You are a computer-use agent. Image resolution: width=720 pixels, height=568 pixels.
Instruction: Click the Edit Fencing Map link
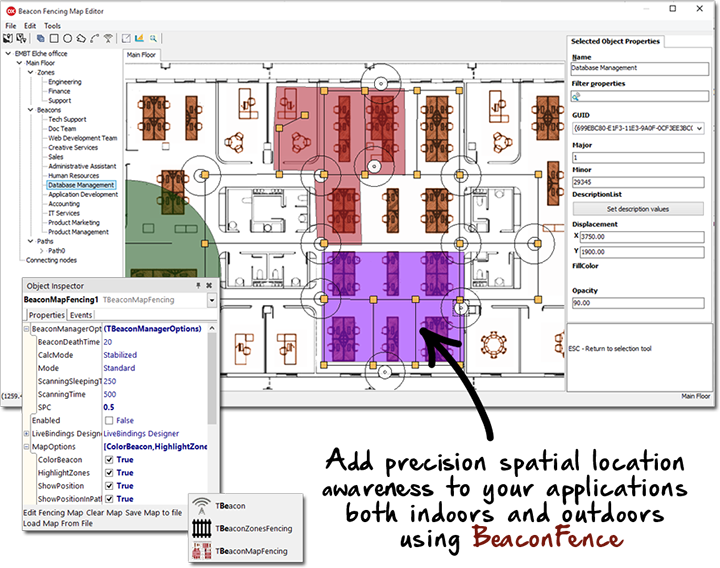click(52, 512)
